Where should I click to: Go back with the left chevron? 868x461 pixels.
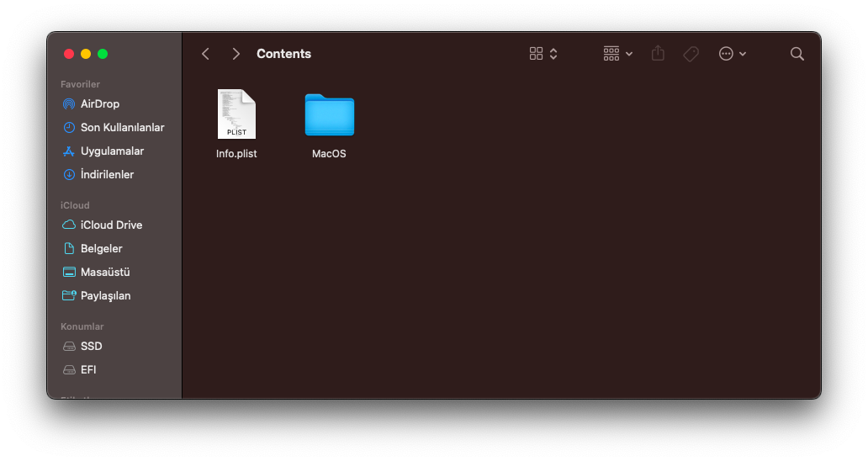click(x=205, y=54)
